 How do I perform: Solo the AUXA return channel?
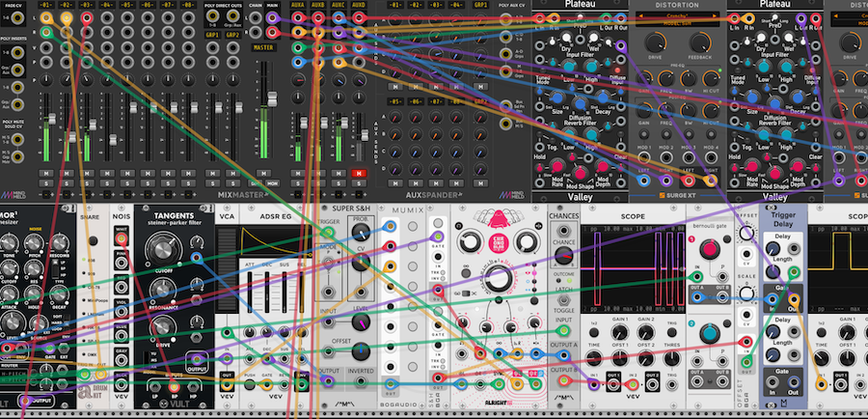point(298,182)
